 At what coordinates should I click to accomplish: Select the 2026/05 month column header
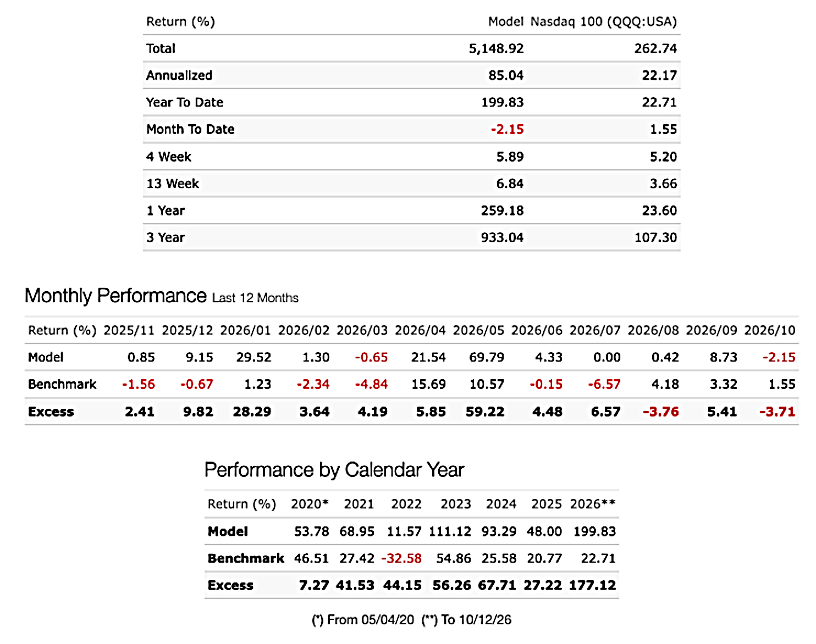click(x=478, y=330)
